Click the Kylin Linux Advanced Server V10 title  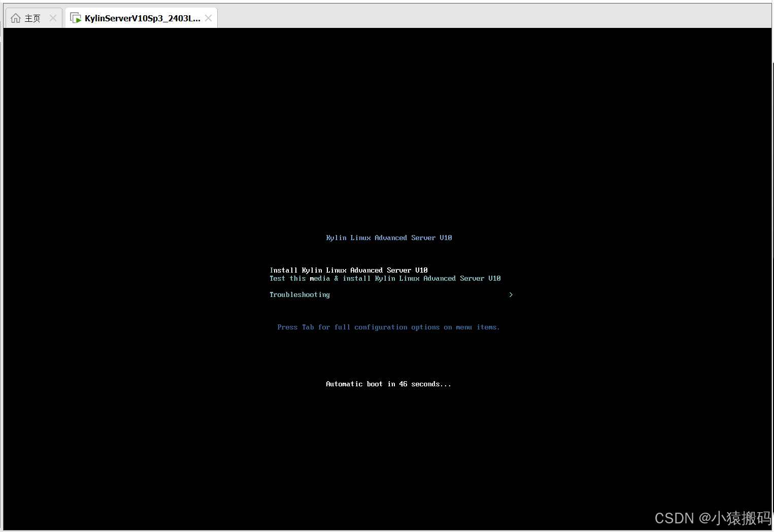tap(389, 238)
